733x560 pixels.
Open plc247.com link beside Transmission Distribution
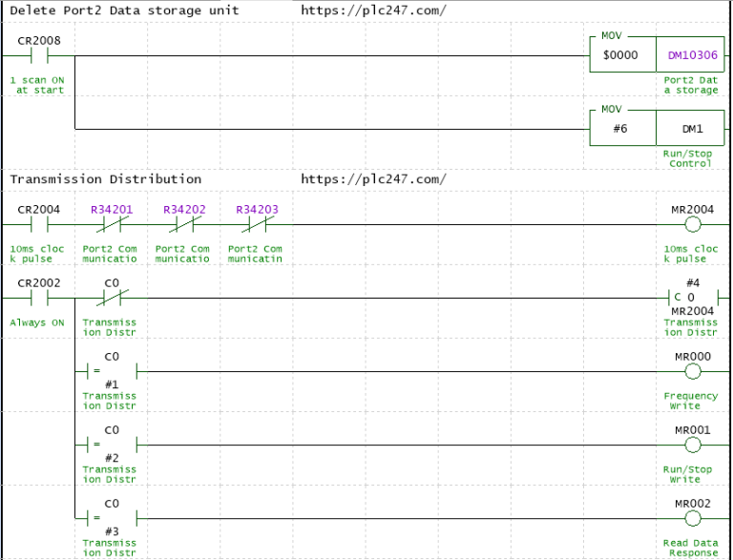[x=373, y=179]
